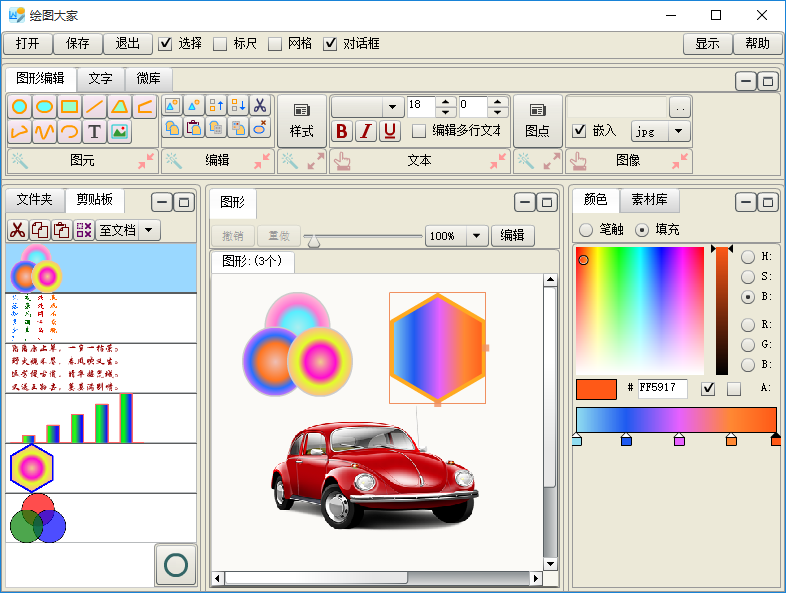786x593 pixels.
Task: Enable 编辑多行文本 checkbox
Action: pos(419,131)
